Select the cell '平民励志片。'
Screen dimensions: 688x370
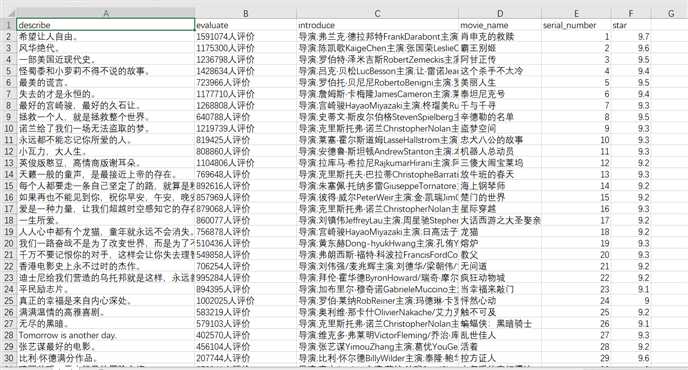click(106, 289)
